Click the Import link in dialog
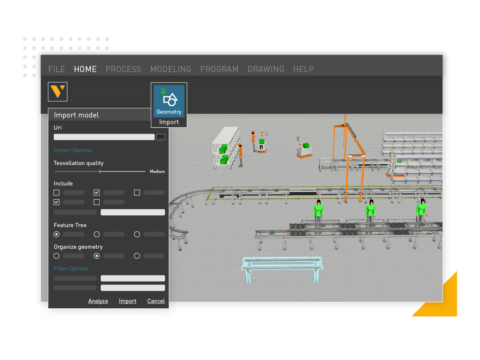Screen dimensions: 480x360 coord(128,301)
